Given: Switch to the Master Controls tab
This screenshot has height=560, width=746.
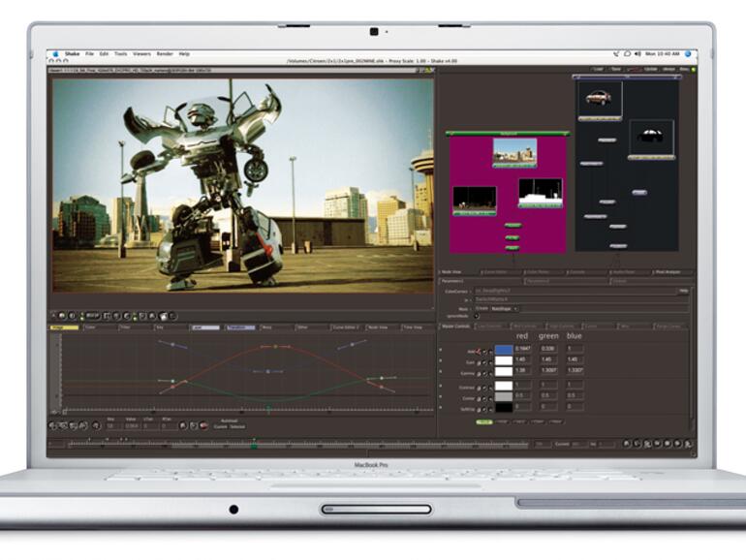Looking at the screenshot, I should pos(454,327).
